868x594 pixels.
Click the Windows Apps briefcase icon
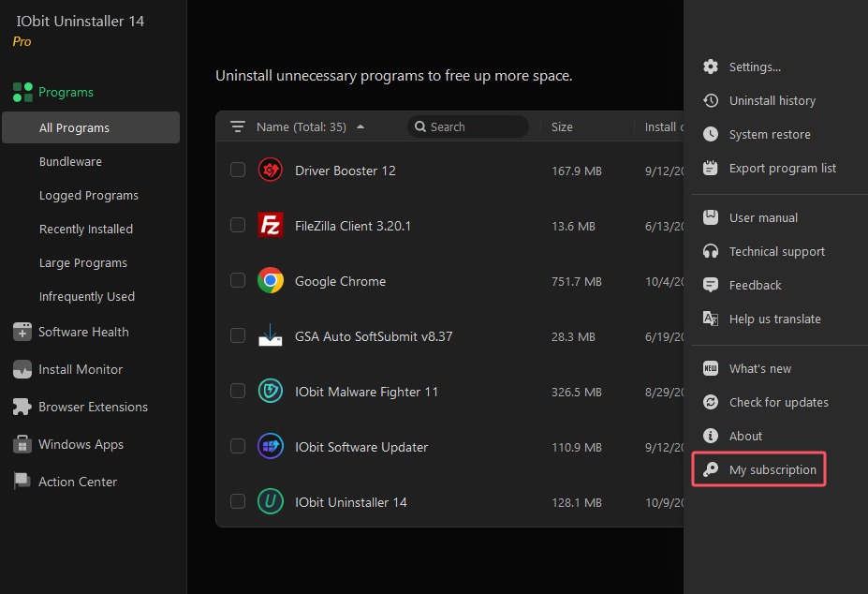[x=22, y=444]
